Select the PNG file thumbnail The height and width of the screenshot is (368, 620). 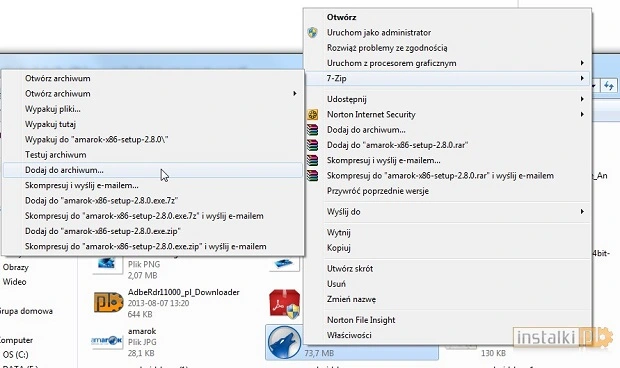(x=107, y=264)
